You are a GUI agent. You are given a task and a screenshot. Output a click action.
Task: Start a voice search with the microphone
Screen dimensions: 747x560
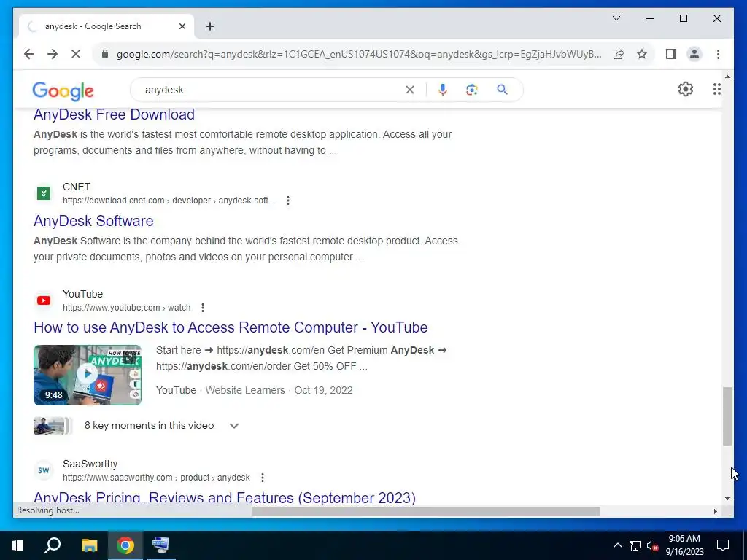click(x=443, y=90)
